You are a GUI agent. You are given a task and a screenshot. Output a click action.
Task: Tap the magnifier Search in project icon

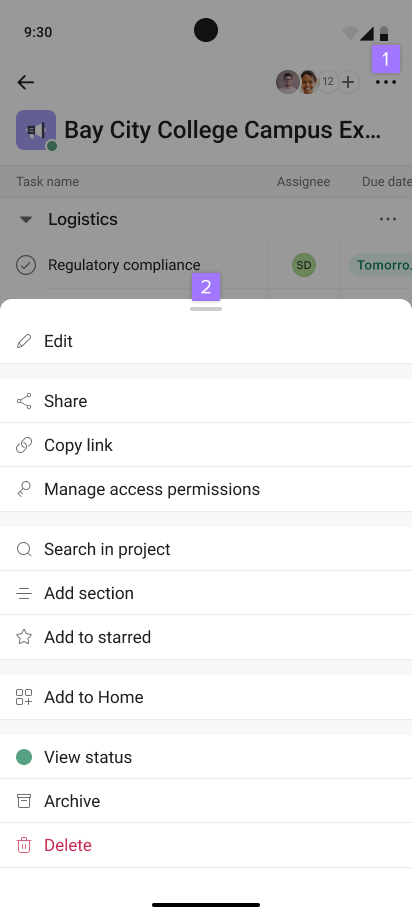[23, 549]
